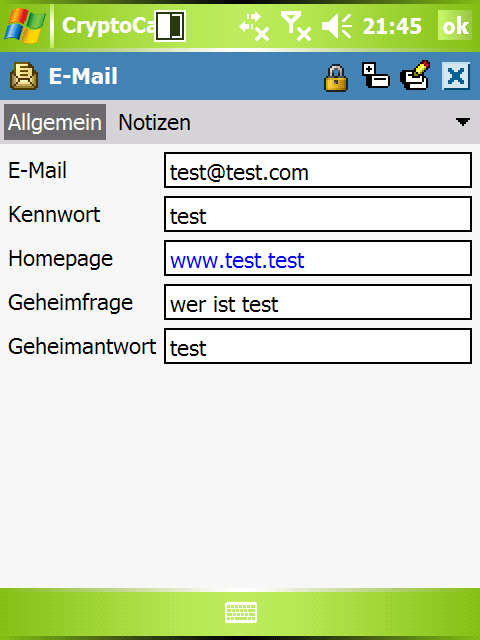Tap the signal antenna status icon

[296, 27]
